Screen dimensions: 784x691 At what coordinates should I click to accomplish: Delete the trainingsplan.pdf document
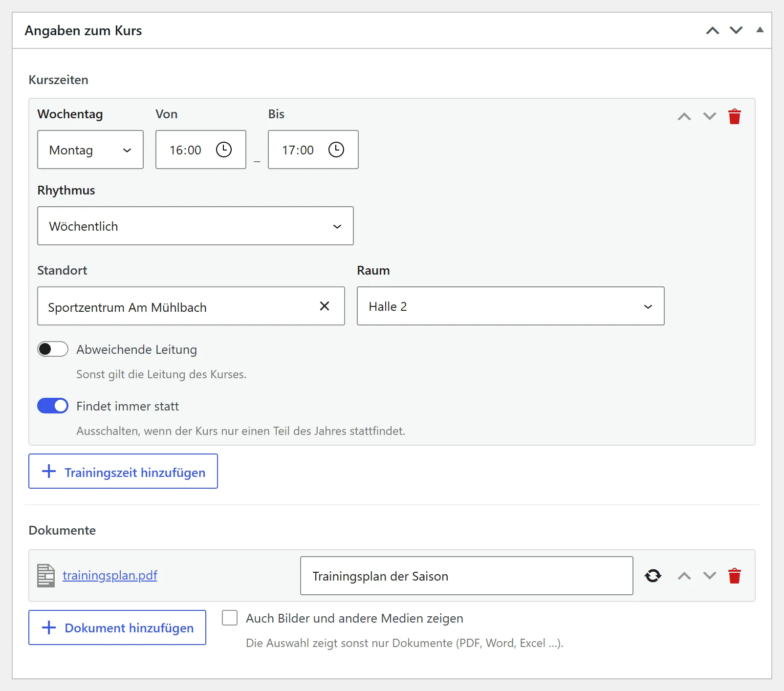pyautogui.click(x=735, y=576)
